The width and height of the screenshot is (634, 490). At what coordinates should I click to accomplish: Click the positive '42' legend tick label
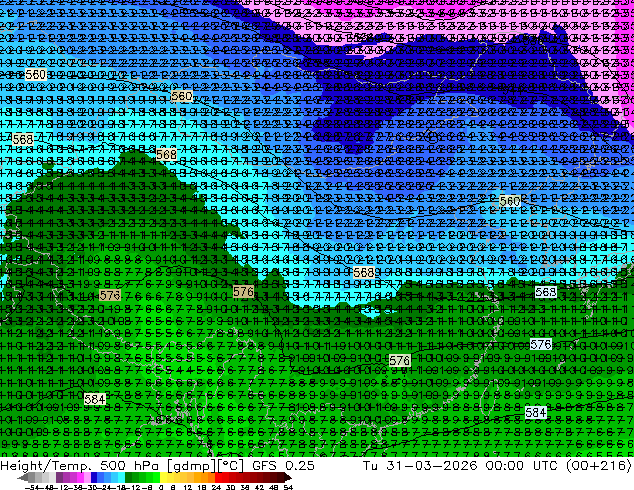(259, 487)
